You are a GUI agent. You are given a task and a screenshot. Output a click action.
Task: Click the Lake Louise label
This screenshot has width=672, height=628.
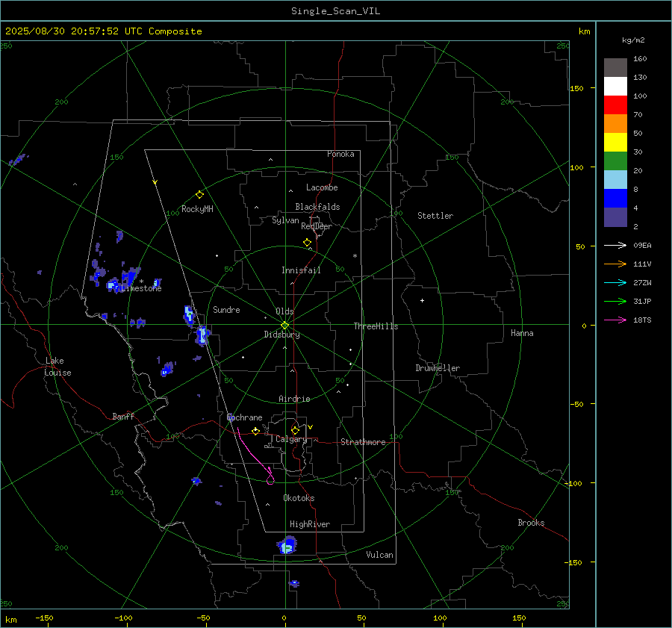[x=57, y=367]
